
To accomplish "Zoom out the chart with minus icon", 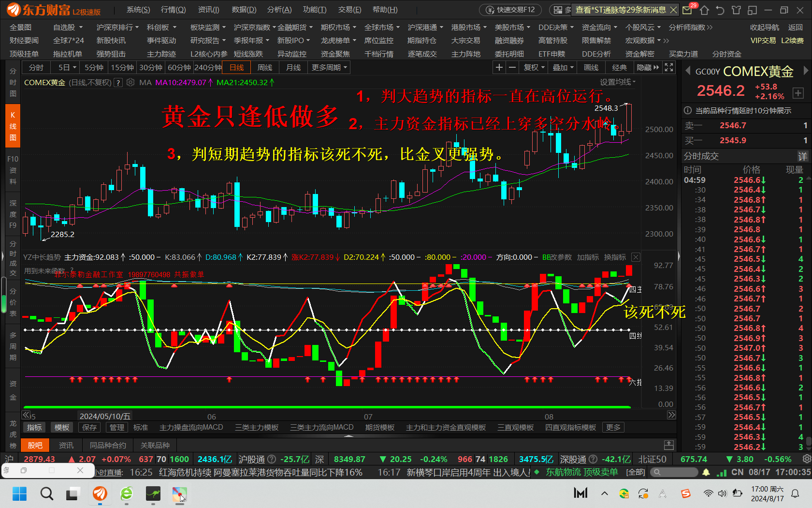I will [x=512, y=67].
